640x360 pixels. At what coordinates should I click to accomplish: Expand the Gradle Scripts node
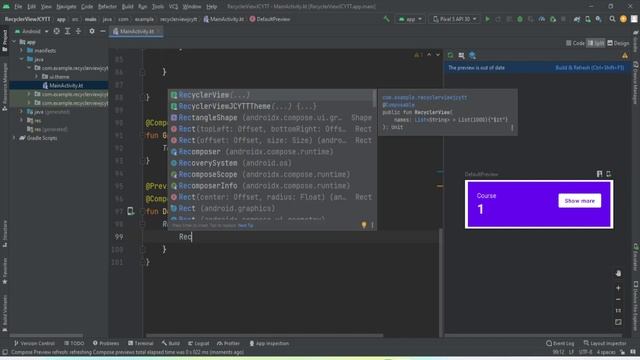pyautogui.click(x=14, y=138)
